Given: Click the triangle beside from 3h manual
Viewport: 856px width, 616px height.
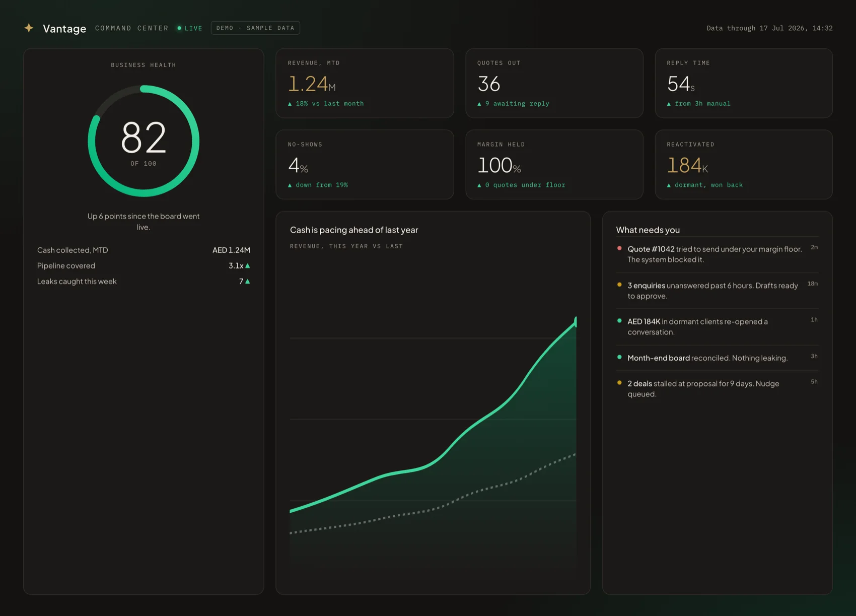Looking at the screenshot, I should pyautogui.click(x=669, y=104).
